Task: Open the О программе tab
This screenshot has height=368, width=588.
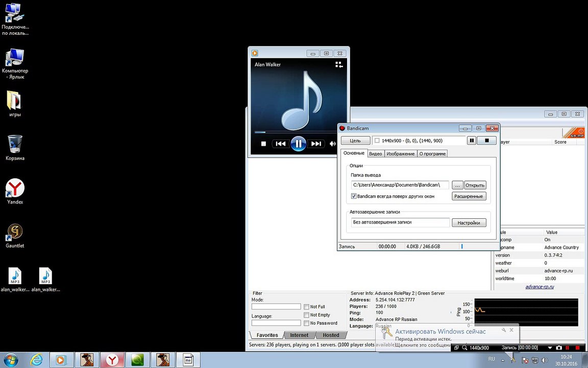Action: [432, 153]
